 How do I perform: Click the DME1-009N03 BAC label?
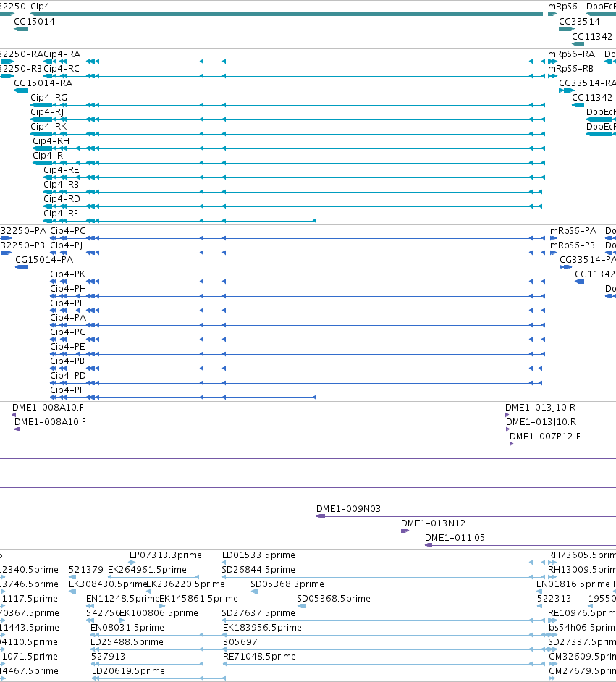pyautogui.click(x=349, y=509)
